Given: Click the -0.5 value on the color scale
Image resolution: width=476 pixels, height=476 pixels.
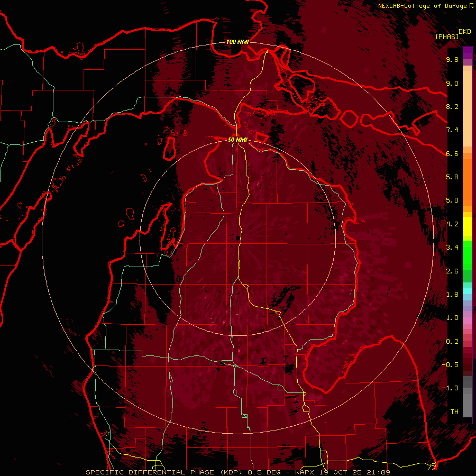Looking at the screenshot, I should [x=450, y=365].
